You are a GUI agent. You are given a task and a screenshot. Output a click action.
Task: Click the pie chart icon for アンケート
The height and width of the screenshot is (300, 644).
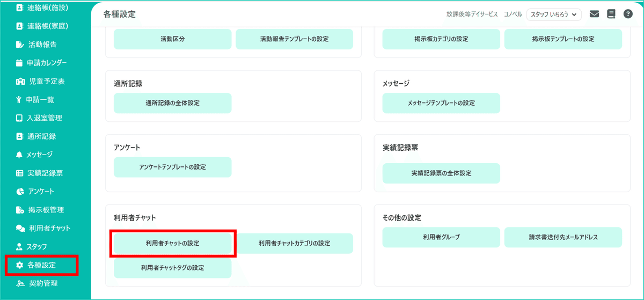20,192
